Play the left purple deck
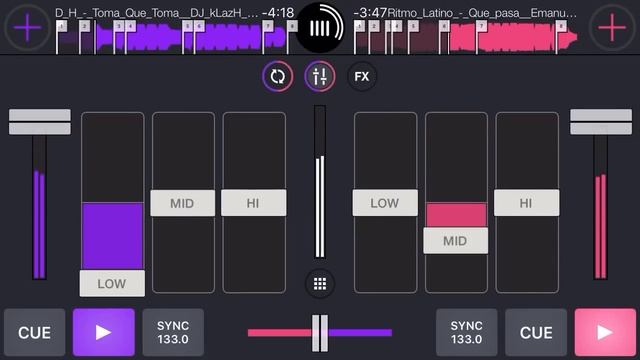Screen dimensions: 640x360 pos(104,332)
